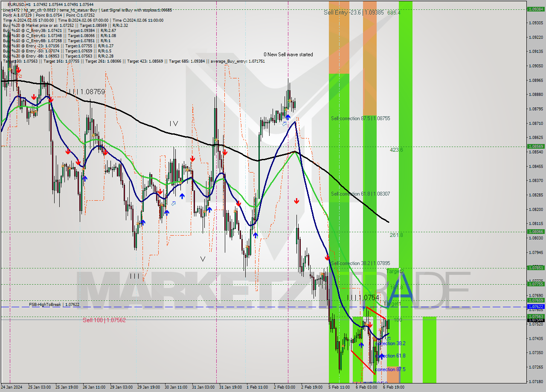Image resolution: width=546 pixels, height=392 pixels.
Task: Click 'Sell correction 38.2 | 1.07895' label
Action: click(360, 263)
